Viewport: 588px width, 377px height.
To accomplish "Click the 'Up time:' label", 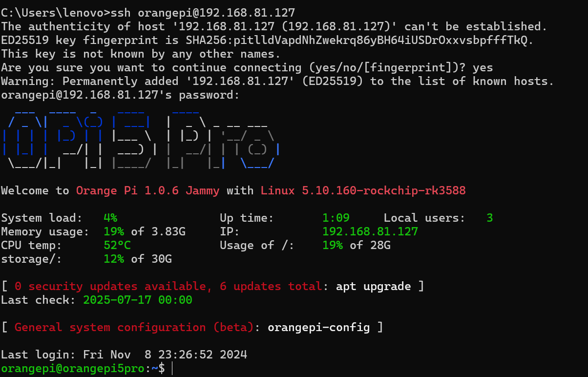I will [x=247, y=217].
